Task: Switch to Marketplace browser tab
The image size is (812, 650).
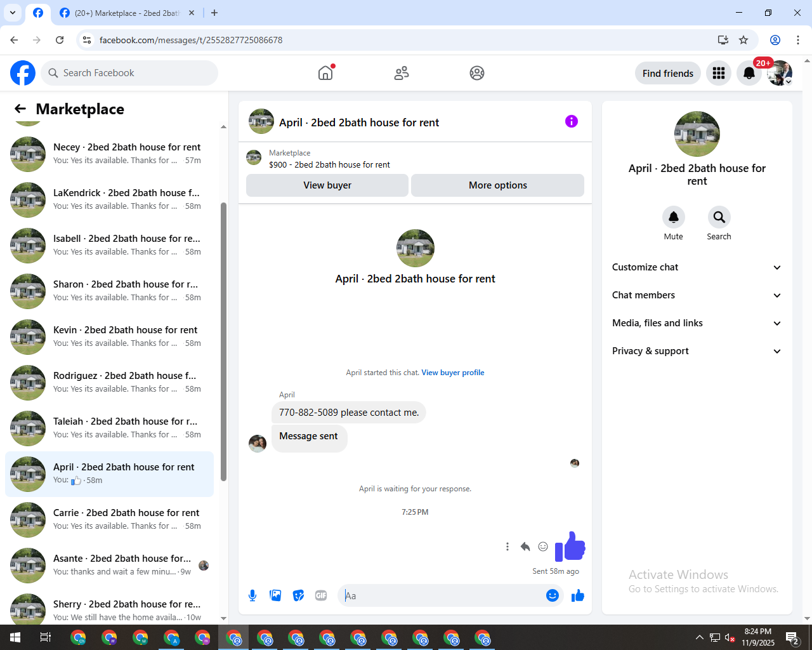Action: (x=127, y=13)
